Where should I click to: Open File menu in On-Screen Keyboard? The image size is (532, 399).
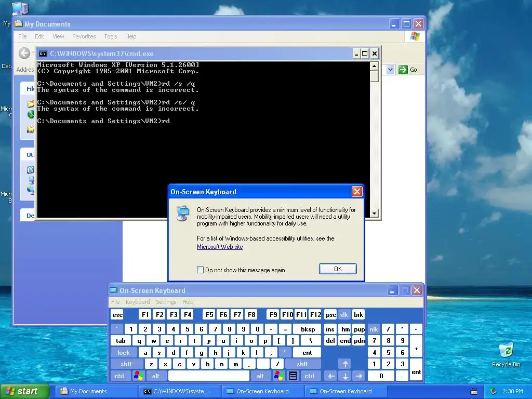(115, 302)
